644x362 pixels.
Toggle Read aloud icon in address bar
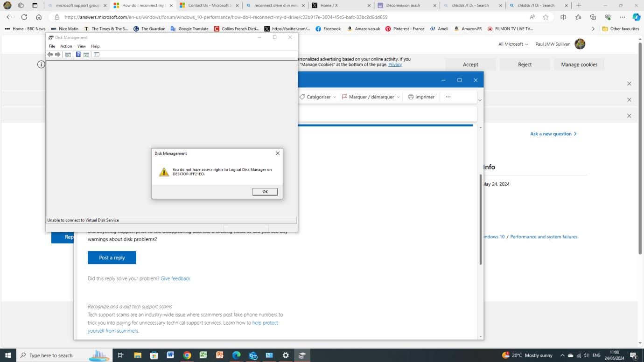tap(532, 17)
